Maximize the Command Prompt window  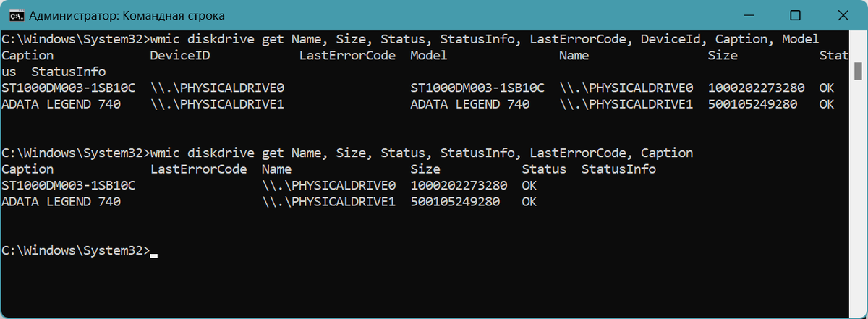tap(795, 15)
